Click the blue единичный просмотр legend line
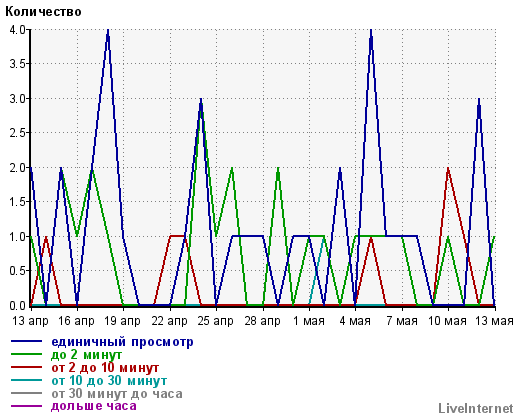The width and height of the screenshot is (520, 418). pos(27,341)
